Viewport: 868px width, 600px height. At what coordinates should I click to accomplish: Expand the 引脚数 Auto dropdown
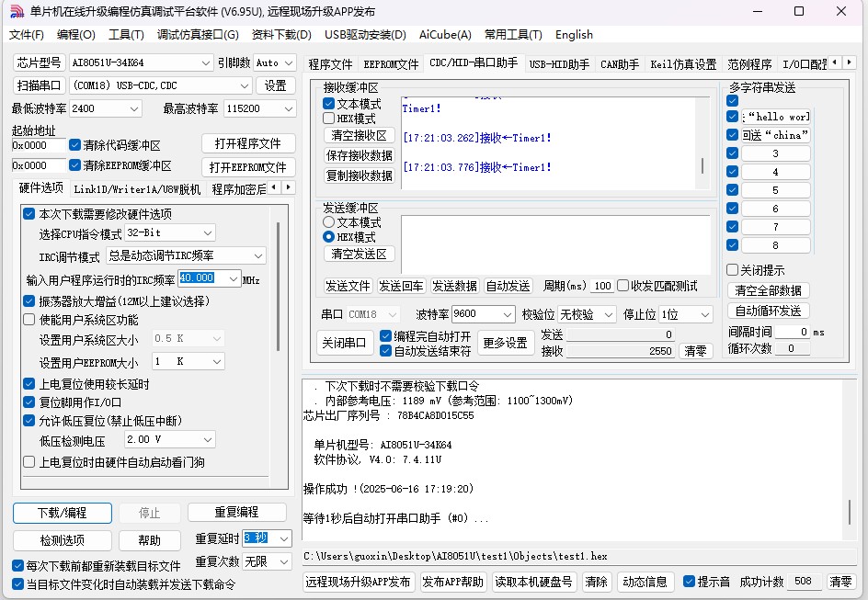tap(289, 63)
